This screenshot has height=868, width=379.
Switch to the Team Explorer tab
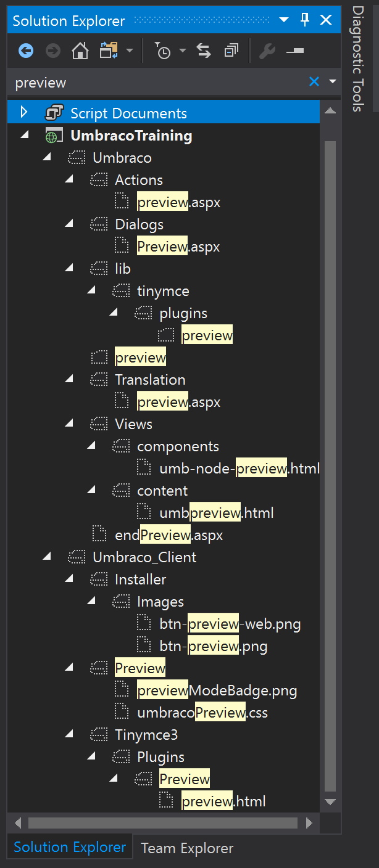click(187, 848)
